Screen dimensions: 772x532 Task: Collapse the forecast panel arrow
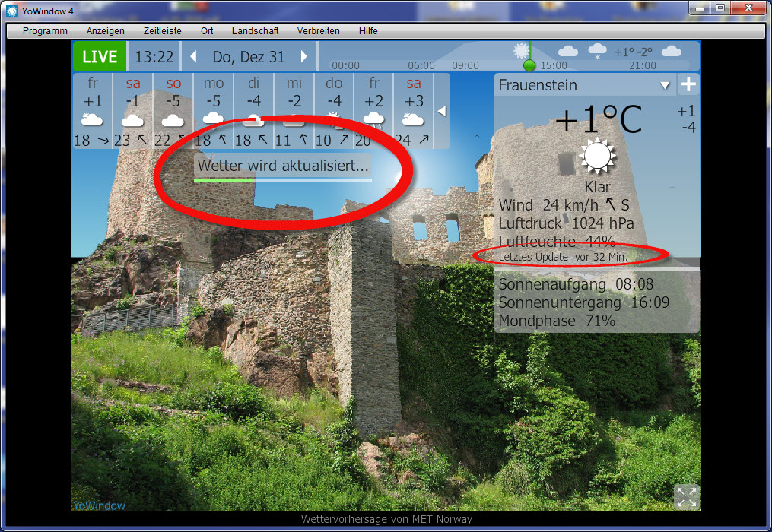(x=441, y=112)
